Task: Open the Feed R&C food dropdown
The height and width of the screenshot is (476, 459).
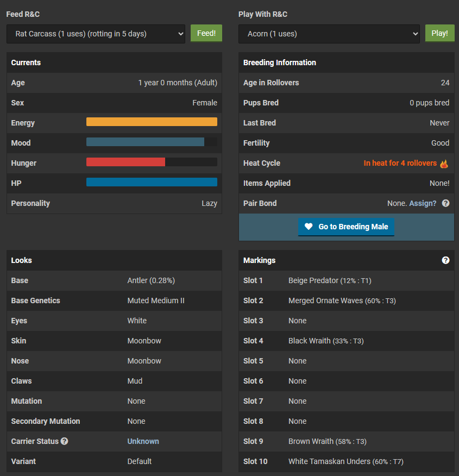Action: [x=96, y=34]
